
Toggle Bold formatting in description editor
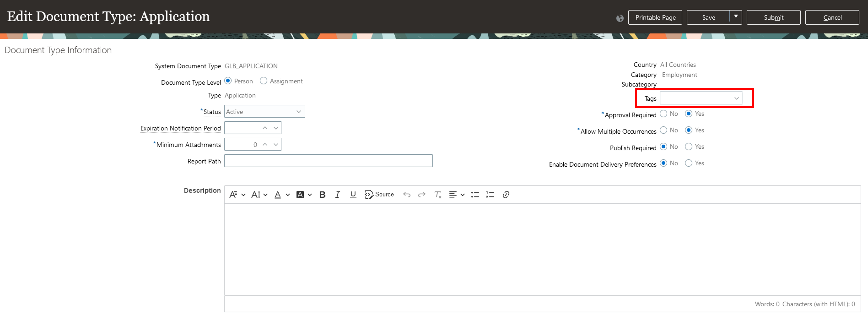pyautogui.click(x=322, y=195)
